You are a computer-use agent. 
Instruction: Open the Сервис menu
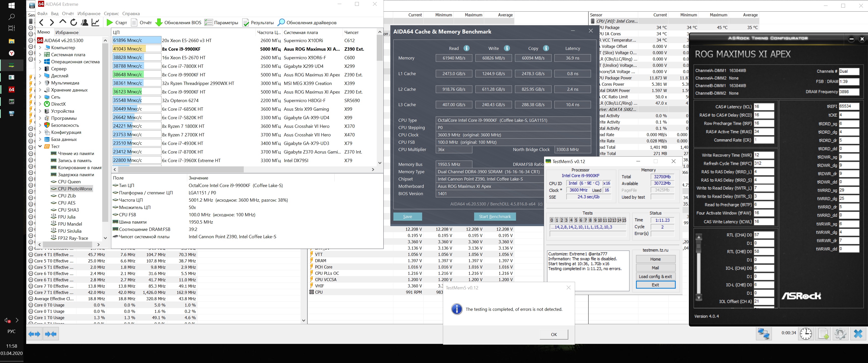pos(111,13)
